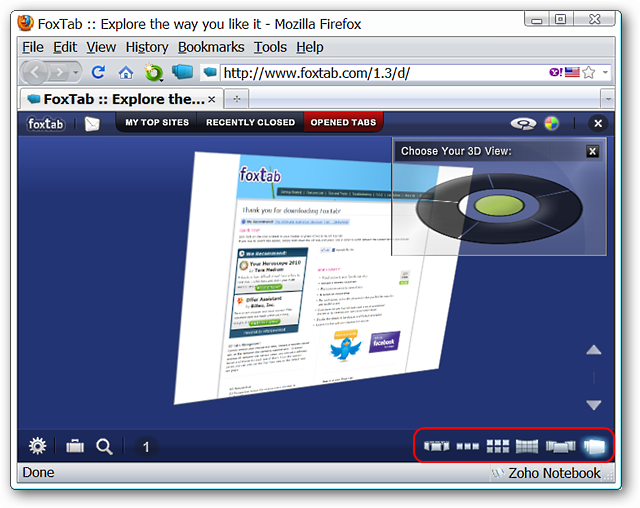Click the Firefox logo in title bar
This screenshot has width=640, height=508.
click(25, 23)
